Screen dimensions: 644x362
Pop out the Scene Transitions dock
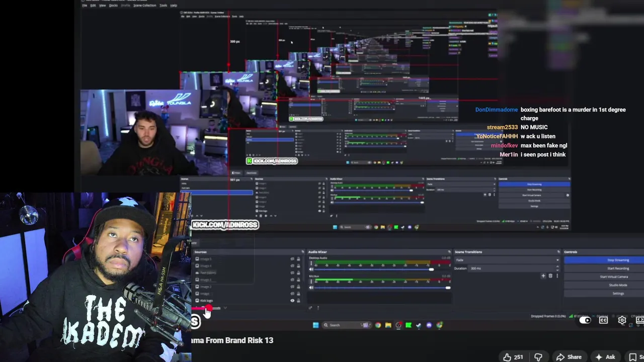[558, 252]
